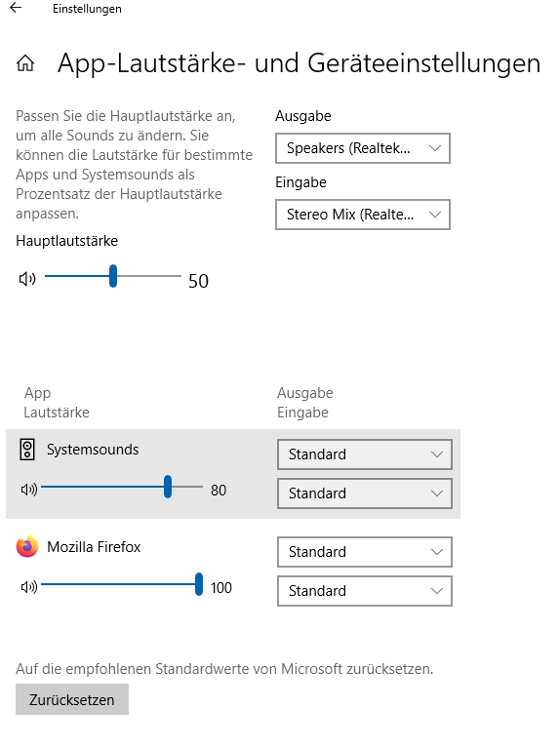Mute the master volume speaker icon
Screen dimensions: 560x749
27,279
